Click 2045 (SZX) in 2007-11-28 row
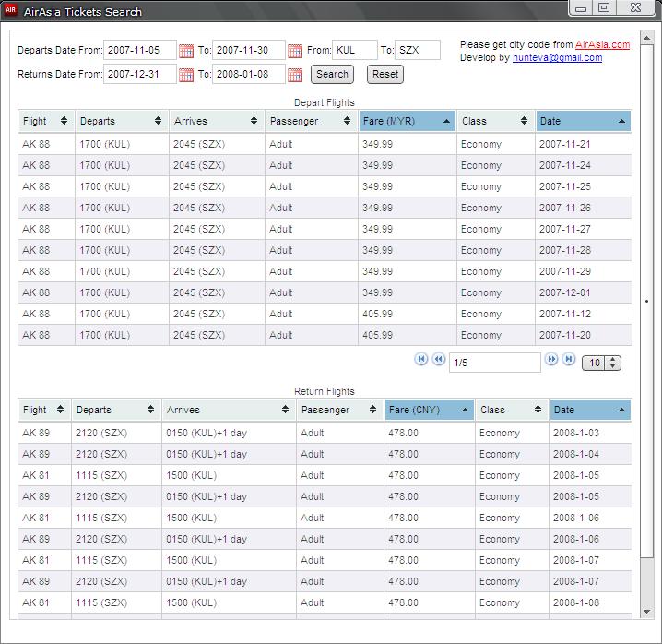662x644 pixels. click(x=199, y=250)
